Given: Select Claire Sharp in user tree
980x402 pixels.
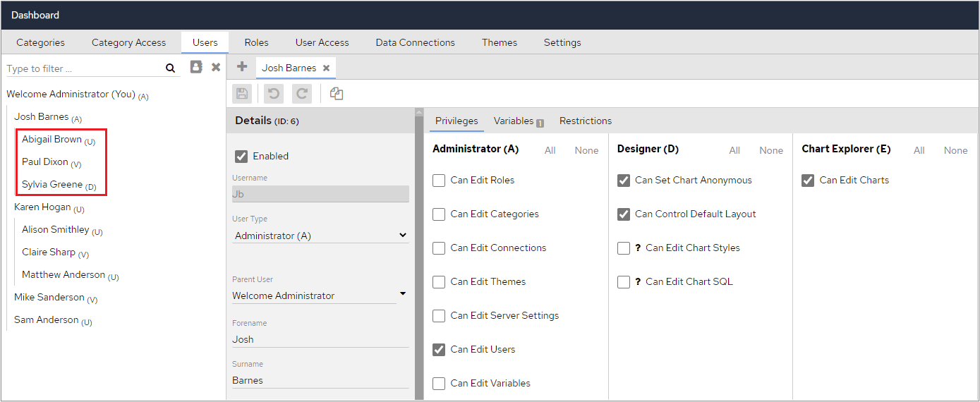Looking at the screenshot, I should pos(55,252).
